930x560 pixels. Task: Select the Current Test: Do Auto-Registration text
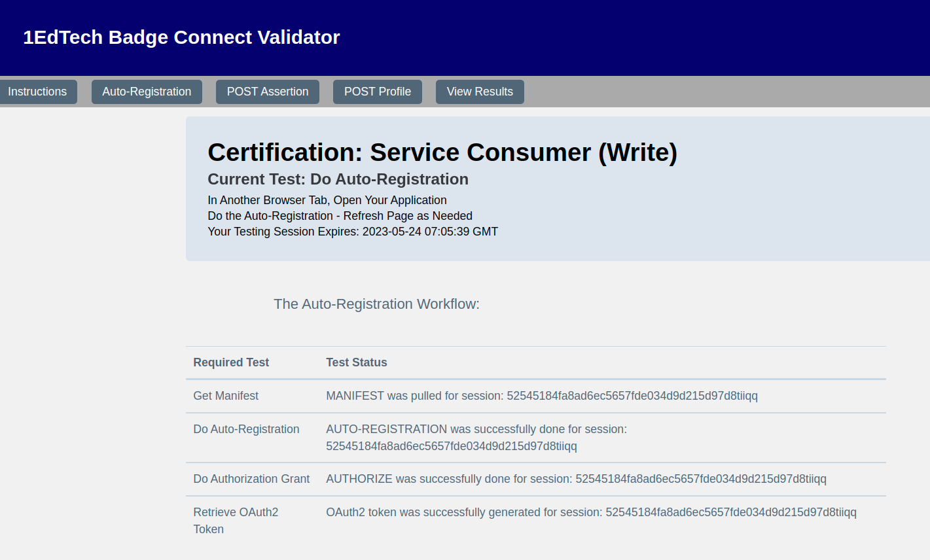coord(338,179)
